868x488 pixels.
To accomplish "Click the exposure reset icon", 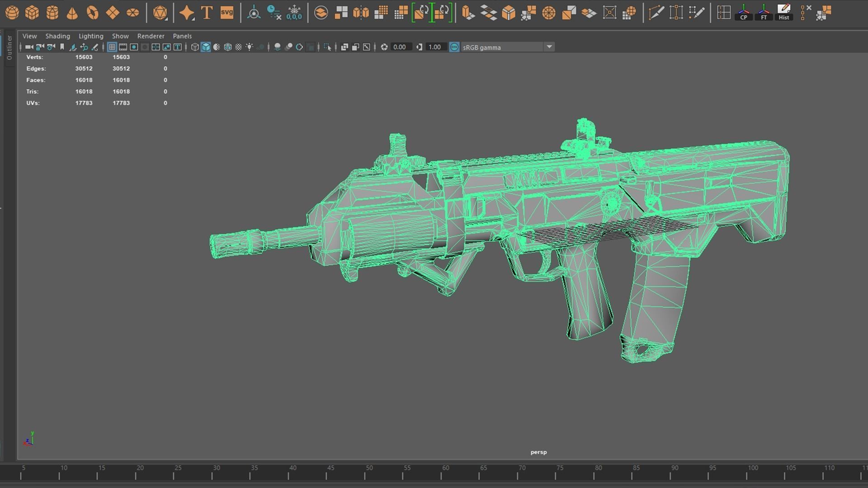I will 384,47.
